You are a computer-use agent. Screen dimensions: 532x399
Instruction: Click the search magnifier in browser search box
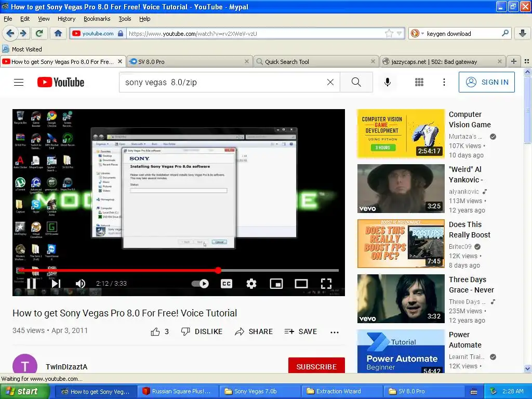[505, 33]
